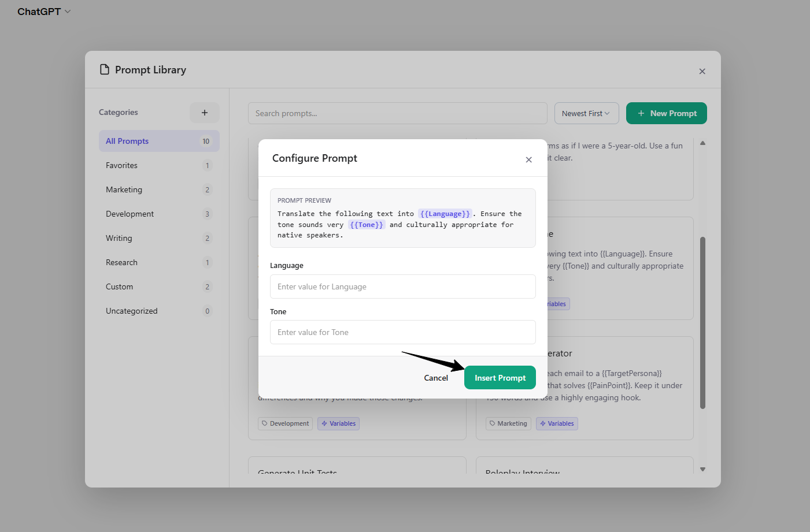810x532 pixels.
Task: Select the All Prompts category
Action: 159,141
